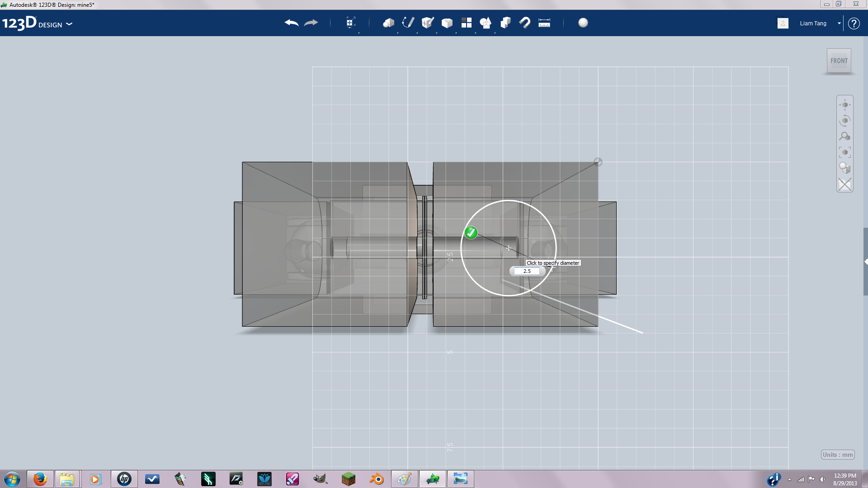Click the Units : mm button
Image resolution: width=868 pixels, height=488 pixels.
click(x=838, y=455)
